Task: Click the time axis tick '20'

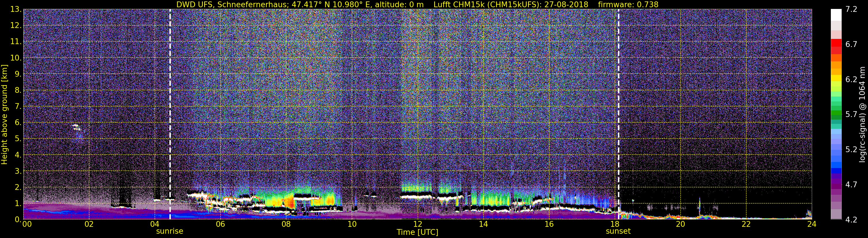Action: point(680,224)
